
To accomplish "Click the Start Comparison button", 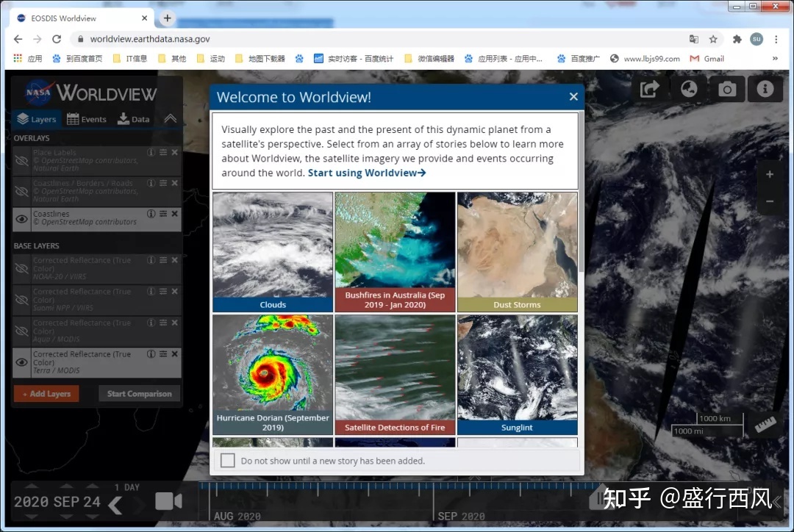I will tap(139, 393).
